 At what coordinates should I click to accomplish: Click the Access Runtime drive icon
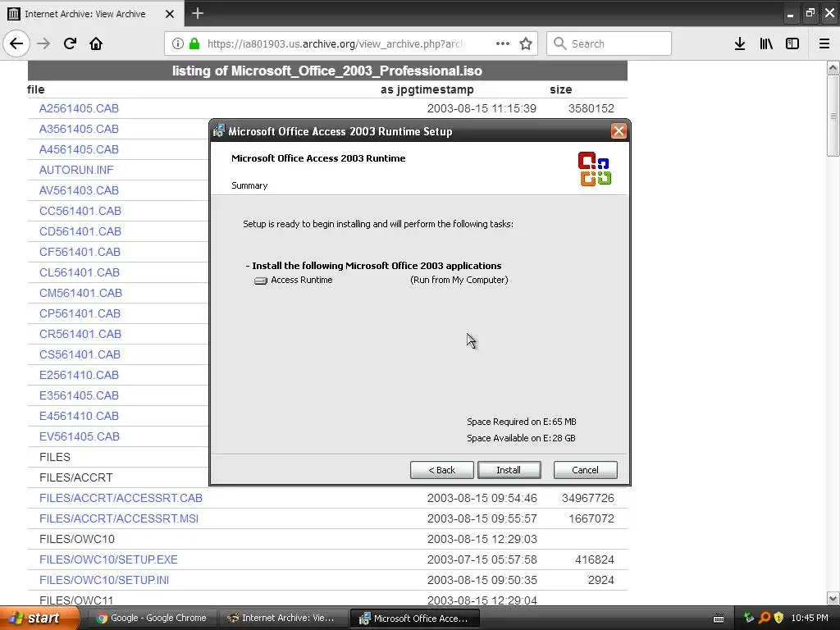point(261,281)
